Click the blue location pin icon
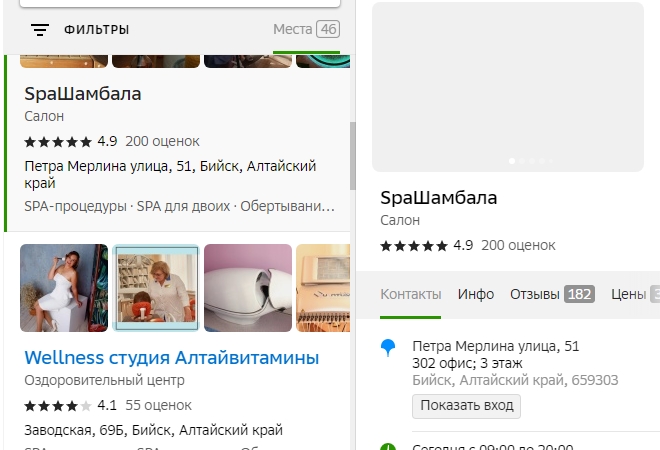This screenshot has height=450, width=660. click(x=389, y=348)
